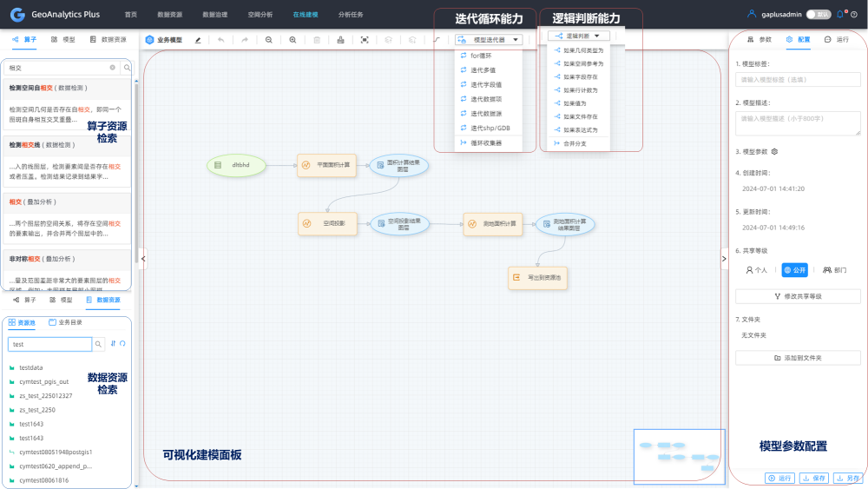
Task: Select the testdata resource
Action: (x=31, y=367)
